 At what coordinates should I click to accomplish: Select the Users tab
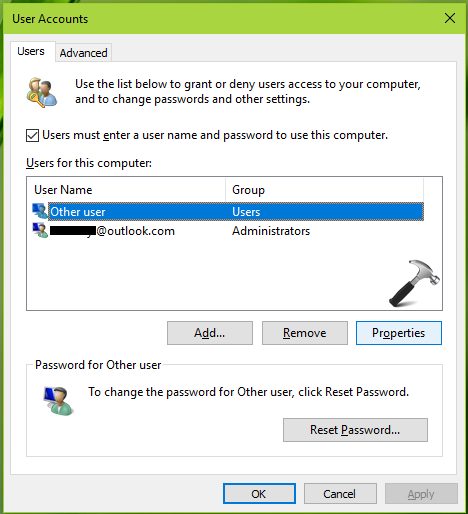click(x=31, y=51)
